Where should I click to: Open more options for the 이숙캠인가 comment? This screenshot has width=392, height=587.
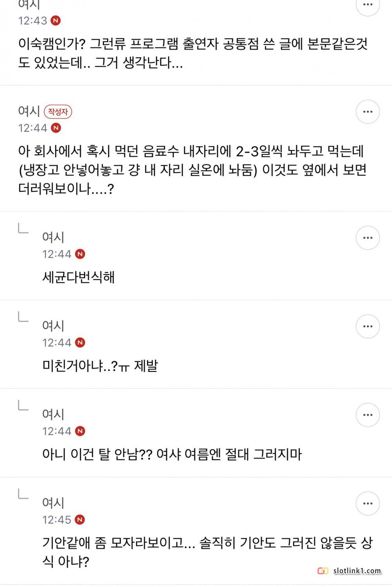click(367, 5)
